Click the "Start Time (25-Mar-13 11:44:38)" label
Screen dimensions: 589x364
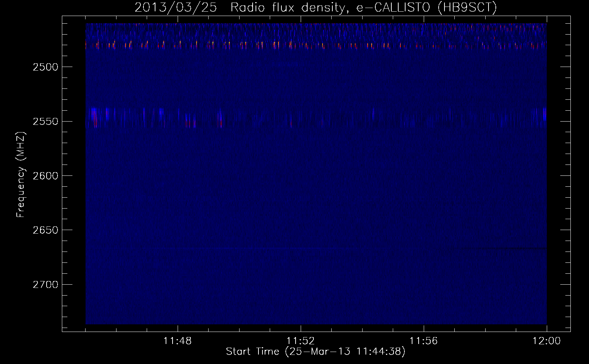(316, 352)
